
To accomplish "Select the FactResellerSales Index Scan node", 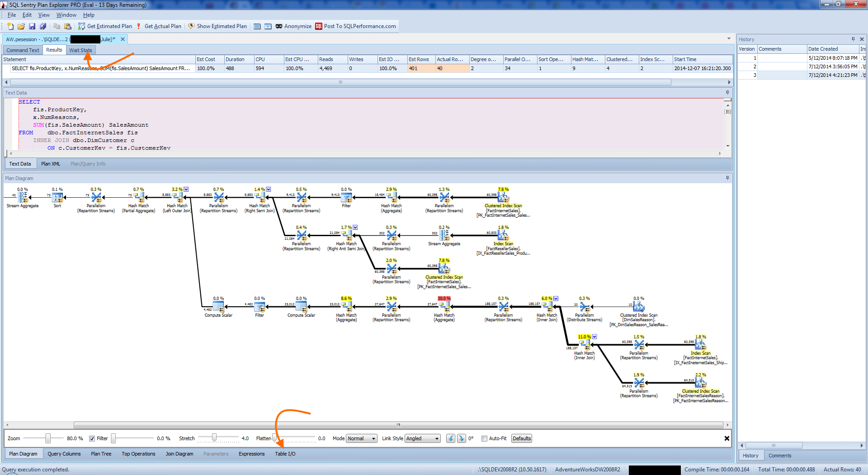I will coord(503,240).
